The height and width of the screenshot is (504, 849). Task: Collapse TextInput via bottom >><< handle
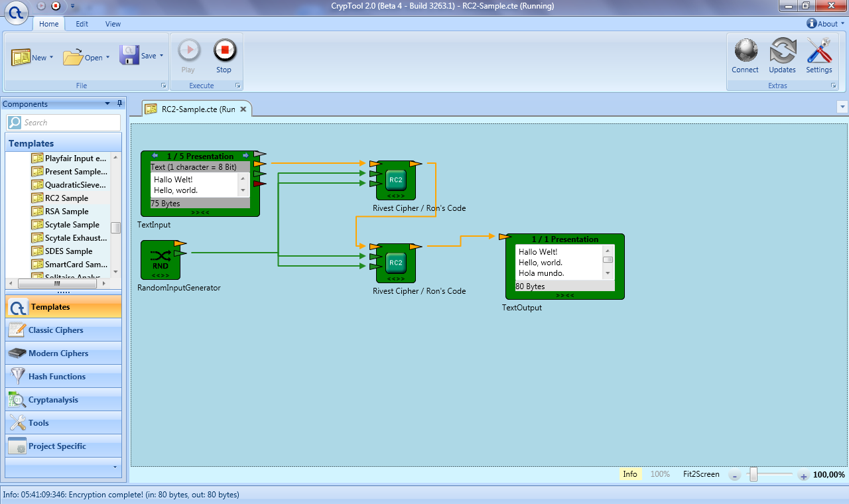[200, 212]
